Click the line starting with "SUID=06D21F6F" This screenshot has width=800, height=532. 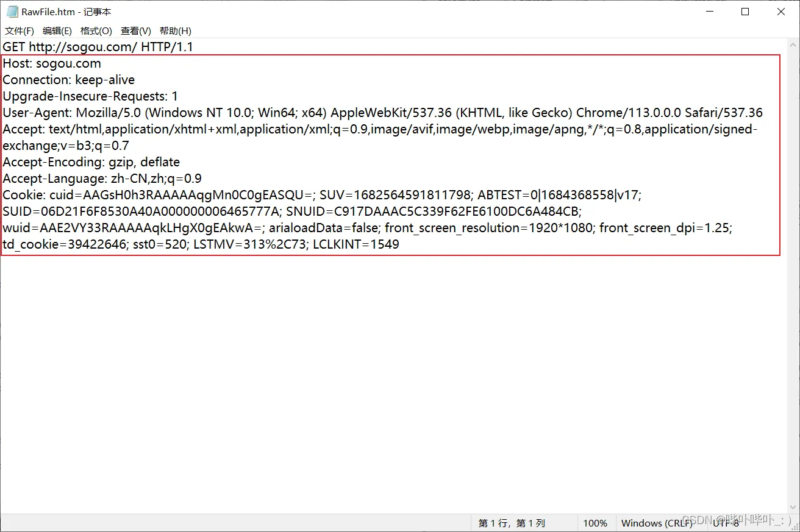[293, 211]
